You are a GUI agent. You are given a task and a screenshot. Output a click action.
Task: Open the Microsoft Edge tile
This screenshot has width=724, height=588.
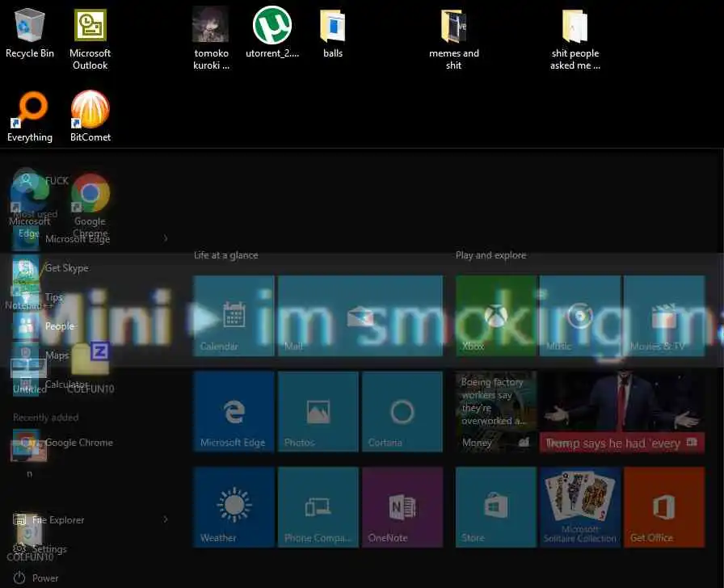(234, 411)
